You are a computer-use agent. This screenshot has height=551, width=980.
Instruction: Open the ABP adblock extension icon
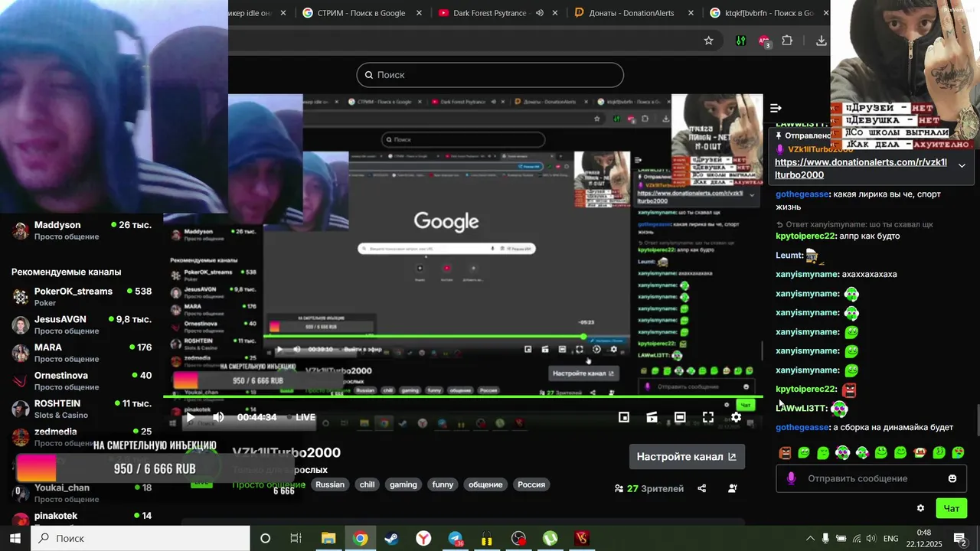point(764,41)
